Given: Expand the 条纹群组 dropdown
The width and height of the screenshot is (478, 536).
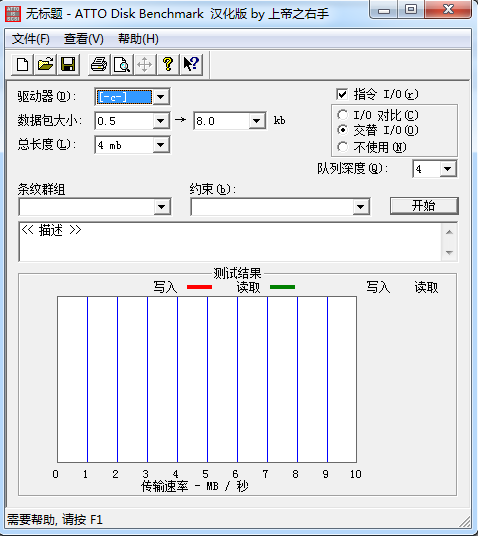Looking at the screenshot, I should tap(162, 207).
